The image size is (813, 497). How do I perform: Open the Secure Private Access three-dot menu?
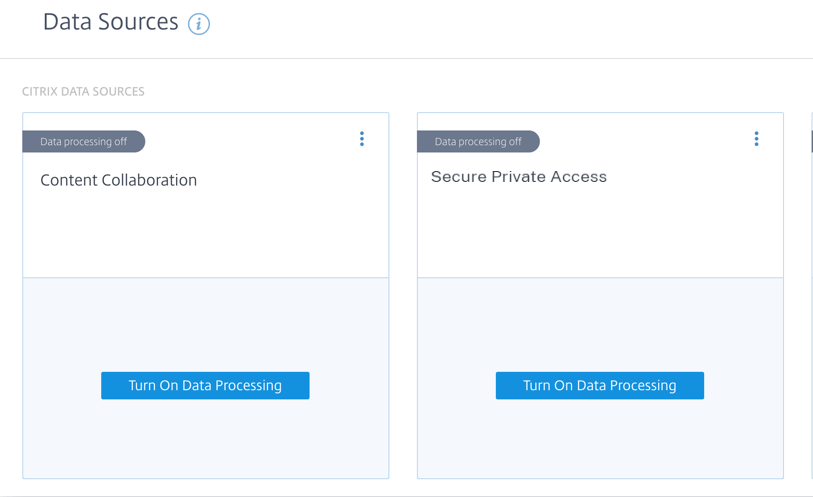[756, 139]
